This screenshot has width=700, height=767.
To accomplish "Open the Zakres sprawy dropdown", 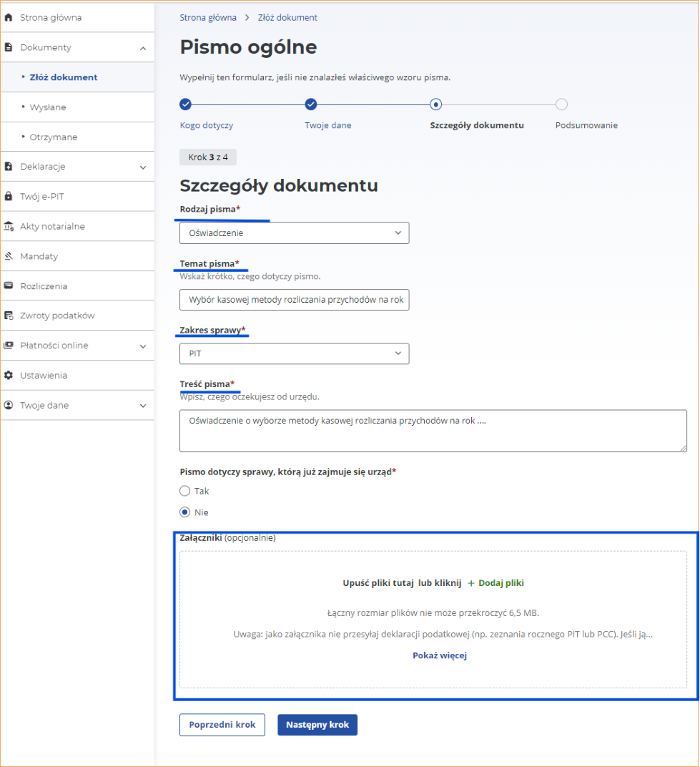I will (294, 353).
